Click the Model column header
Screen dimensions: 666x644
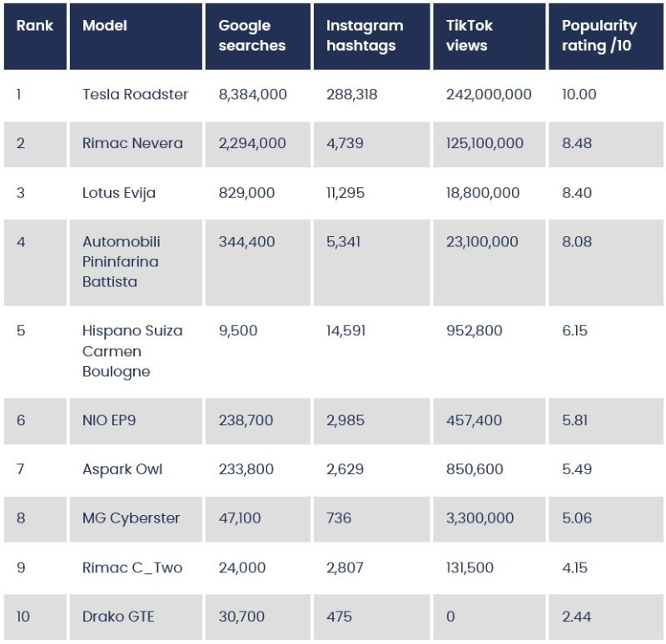pos(136,37)
